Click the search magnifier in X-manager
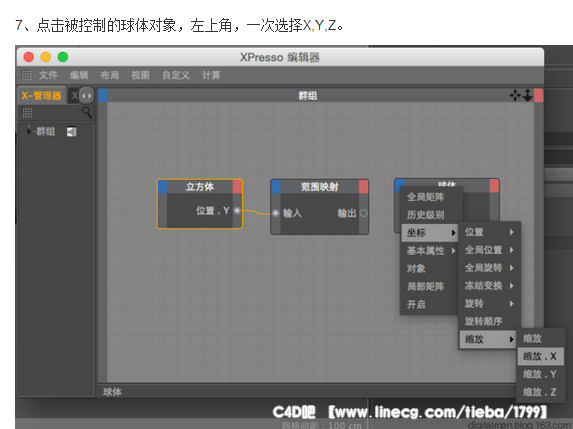573x429 pixels. [x=87, y=112]
